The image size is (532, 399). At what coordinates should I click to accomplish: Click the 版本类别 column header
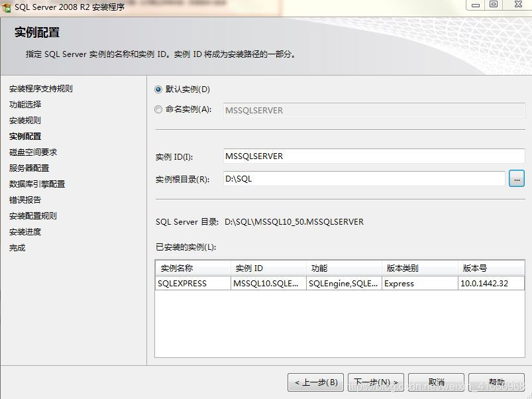point(420,268)
